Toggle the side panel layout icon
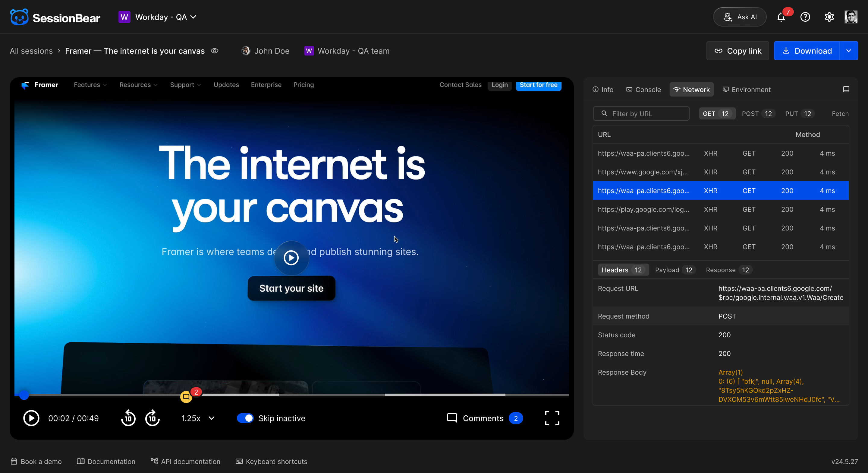 tap(846, 89)
